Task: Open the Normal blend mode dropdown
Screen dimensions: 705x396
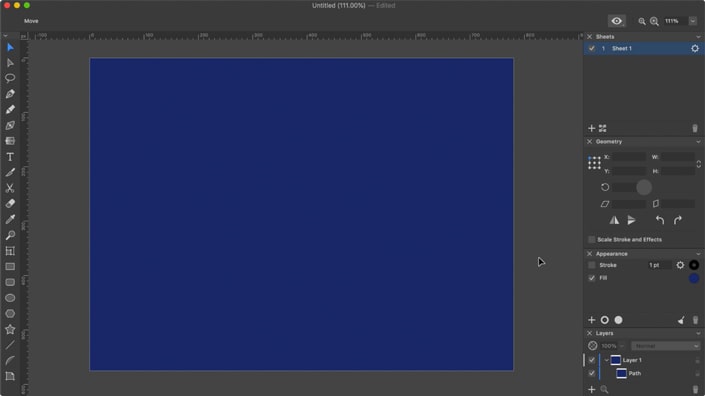Action: tap(665, 346)
